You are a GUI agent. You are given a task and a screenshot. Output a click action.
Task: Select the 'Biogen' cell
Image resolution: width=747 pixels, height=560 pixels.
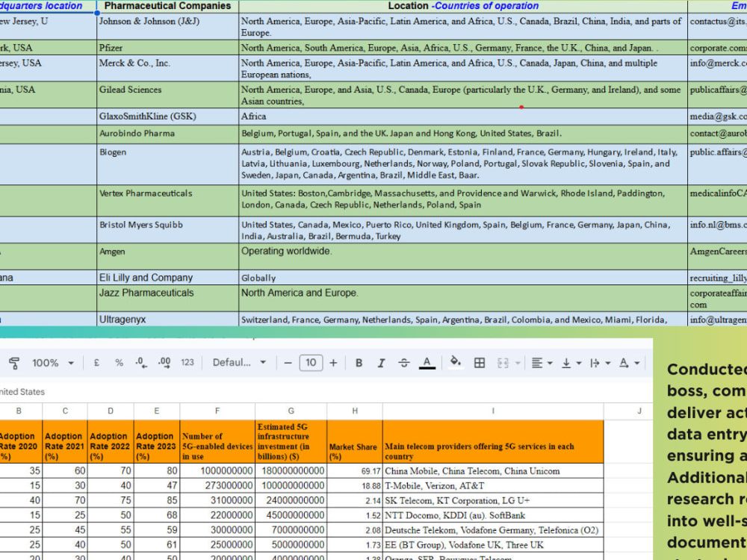(x=167, y=164)
